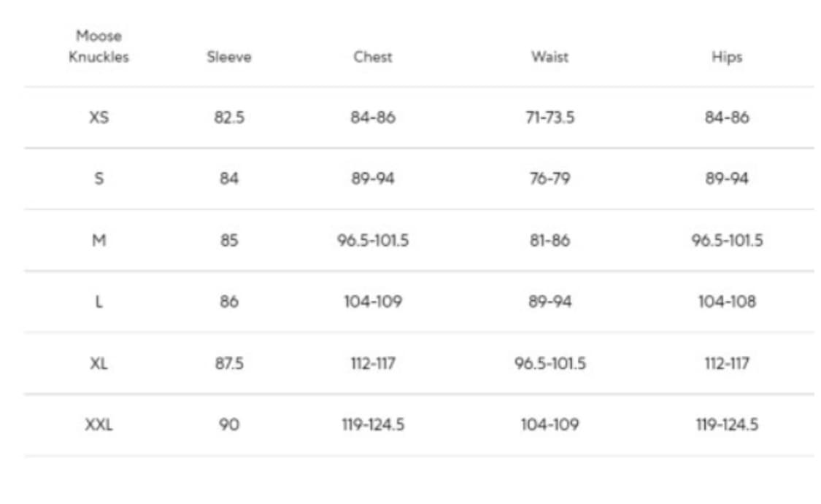Click the L size row label
Viewport: 821px width, 504px height.
tap(99, 301)
